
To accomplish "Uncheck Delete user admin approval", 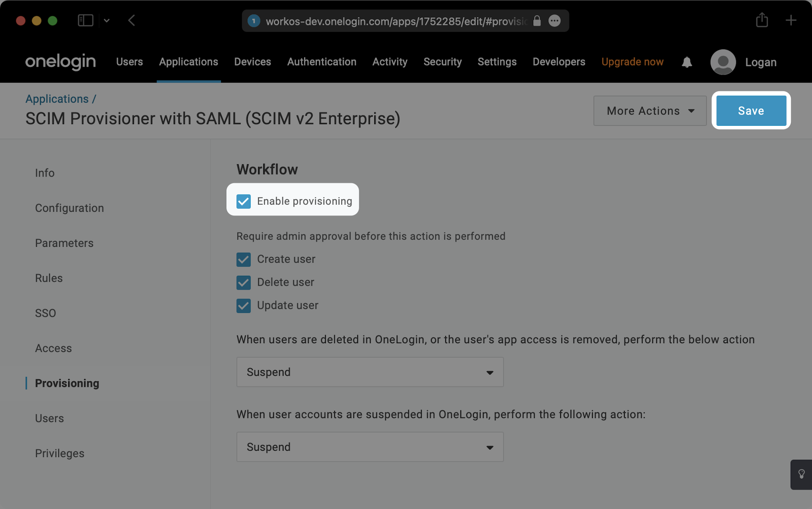I will pyautogui.click(x=243, y=282).
